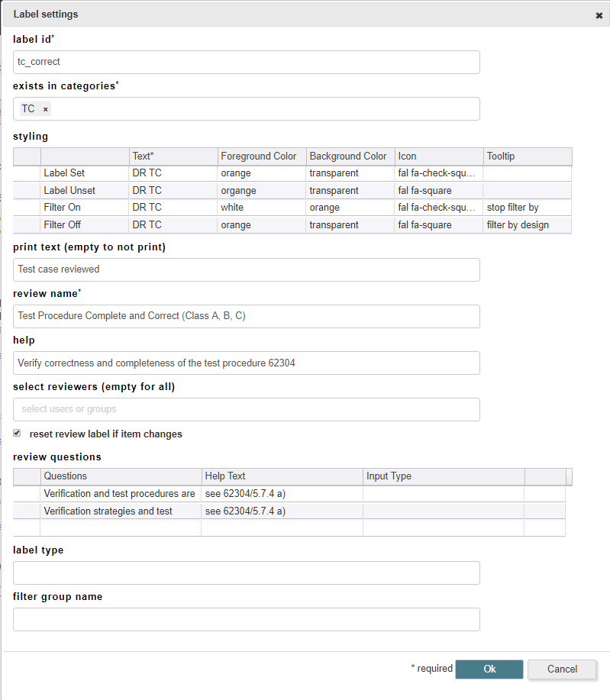Click the filter group name field

[x=247, y=619]
